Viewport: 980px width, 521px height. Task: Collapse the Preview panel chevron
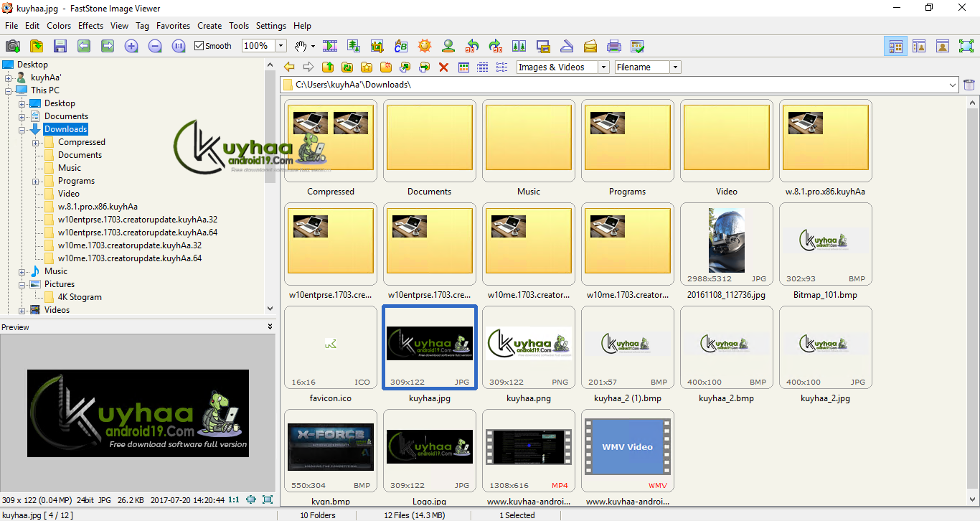(270, 327)
